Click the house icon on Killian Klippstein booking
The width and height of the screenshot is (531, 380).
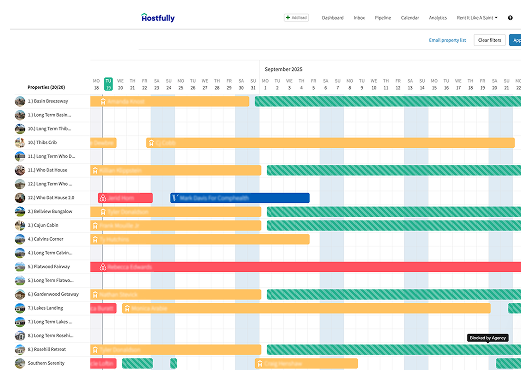point(95,171)
